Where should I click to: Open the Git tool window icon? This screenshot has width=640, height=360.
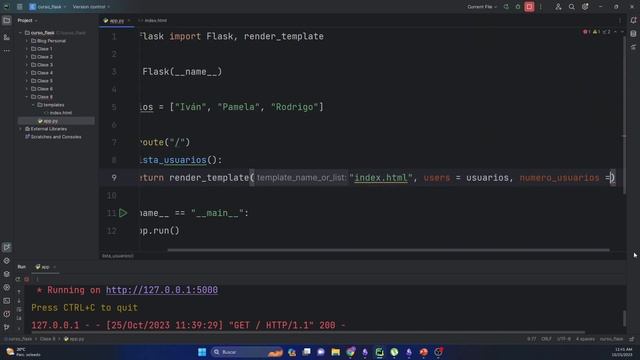pos(7,327)
